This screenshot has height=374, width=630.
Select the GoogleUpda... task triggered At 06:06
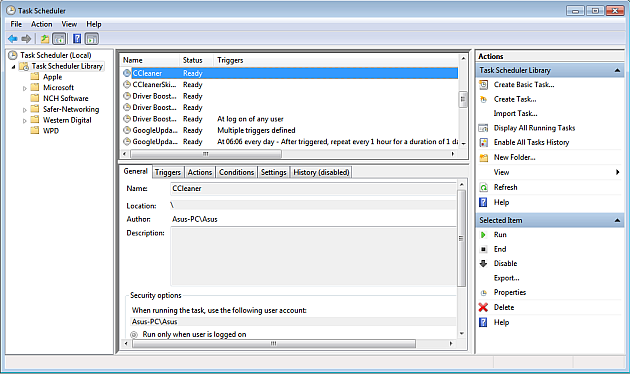289,142
